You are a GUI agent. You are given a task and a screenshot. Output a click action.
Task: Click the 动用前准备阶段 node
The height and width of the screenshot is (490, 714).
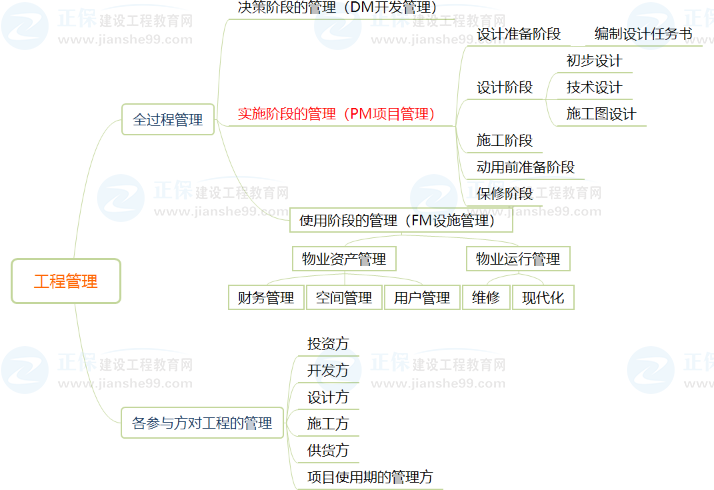[x=525, y=167]
